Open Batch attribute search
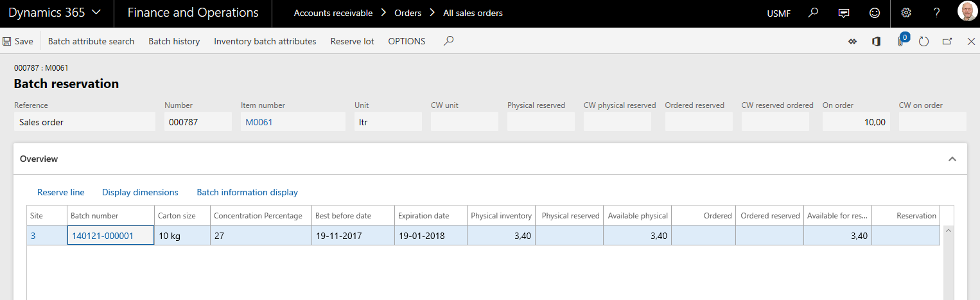The image size is (980, 300). point(91,41)
